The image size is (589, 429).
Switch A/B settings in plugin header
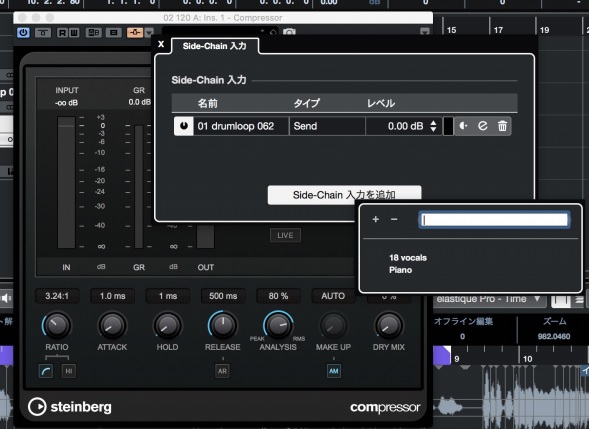click(x=94, y=33)
